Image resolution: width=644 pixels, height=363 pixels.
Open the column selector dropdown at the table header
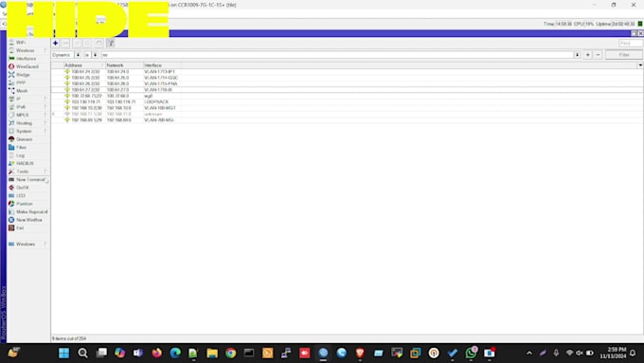click(x=640, y=65)
